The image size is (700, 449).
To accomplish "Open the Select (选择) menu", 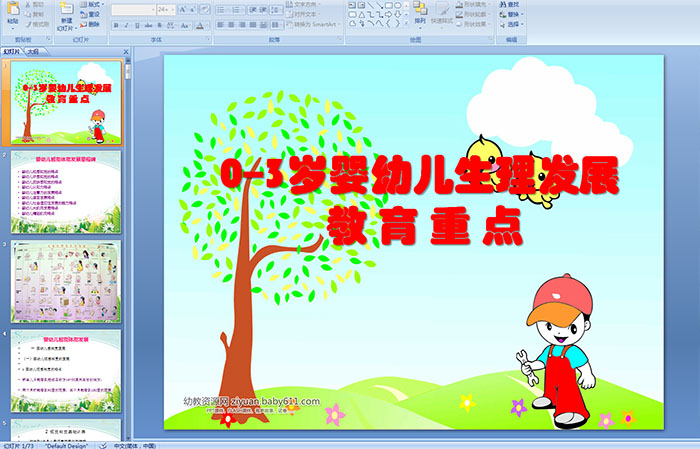I will [x=512, y=24].
